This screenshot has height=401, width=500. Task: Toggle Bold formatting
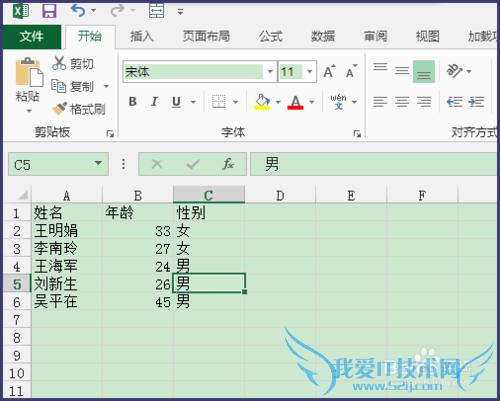click(x=133, y=101)
